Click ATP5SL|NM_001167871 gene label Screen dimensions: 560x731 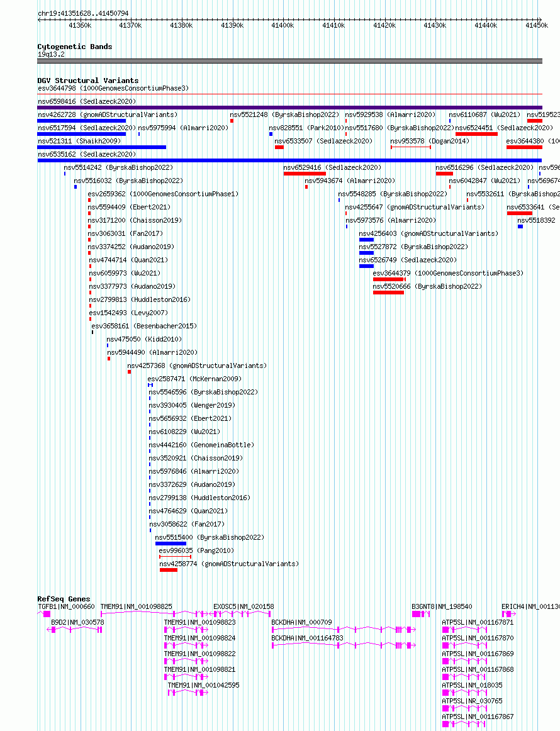(478, 622)
